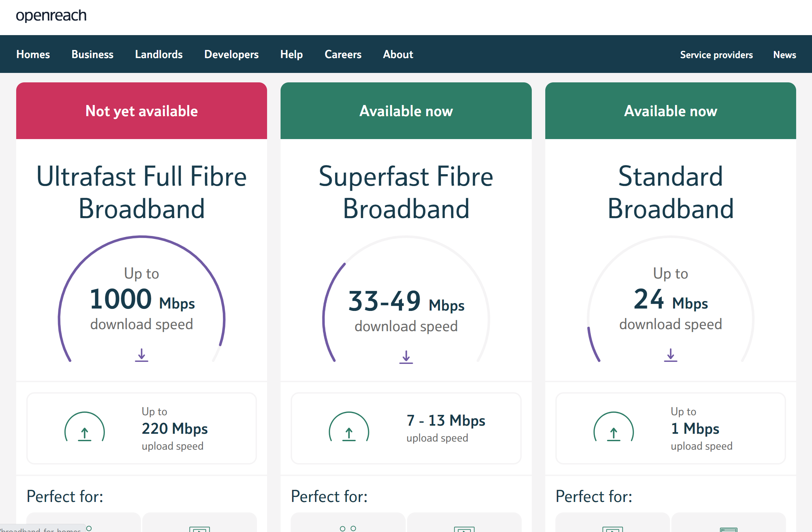
Task: Click Ultrafast download arrow icon
Action: tap(141, 355)
